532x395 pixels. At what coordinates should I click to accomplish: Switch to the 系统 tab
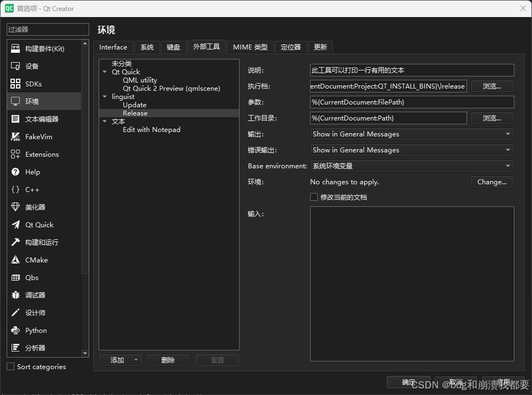tap(147, 47)
